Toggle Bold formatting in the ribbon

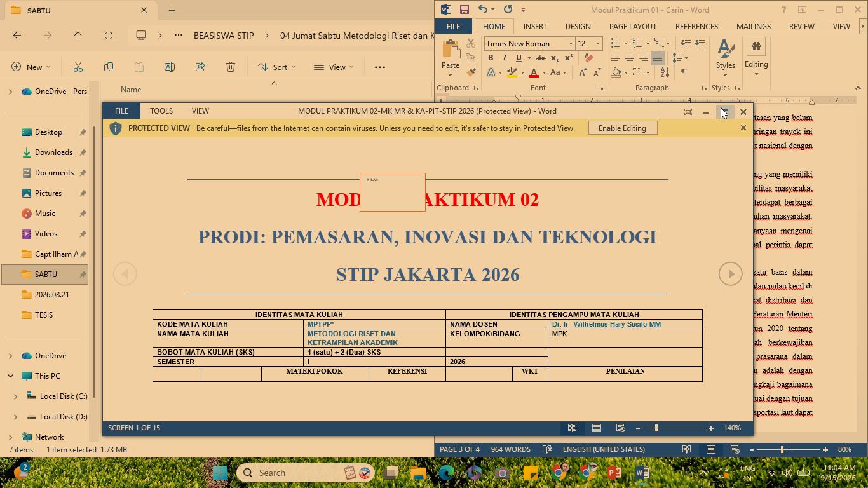(491, 58)
